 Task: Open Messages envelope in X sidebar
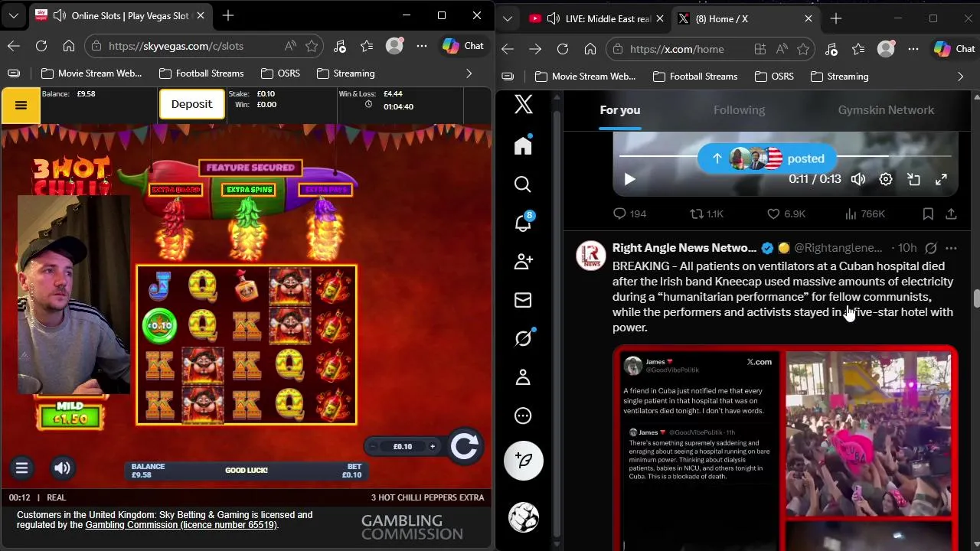point(523,300)
